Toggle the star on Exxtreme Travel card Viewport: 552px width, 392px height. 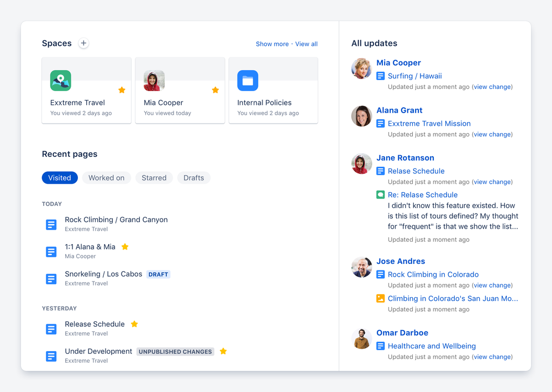pyautogui.click(x=122, y=90)
